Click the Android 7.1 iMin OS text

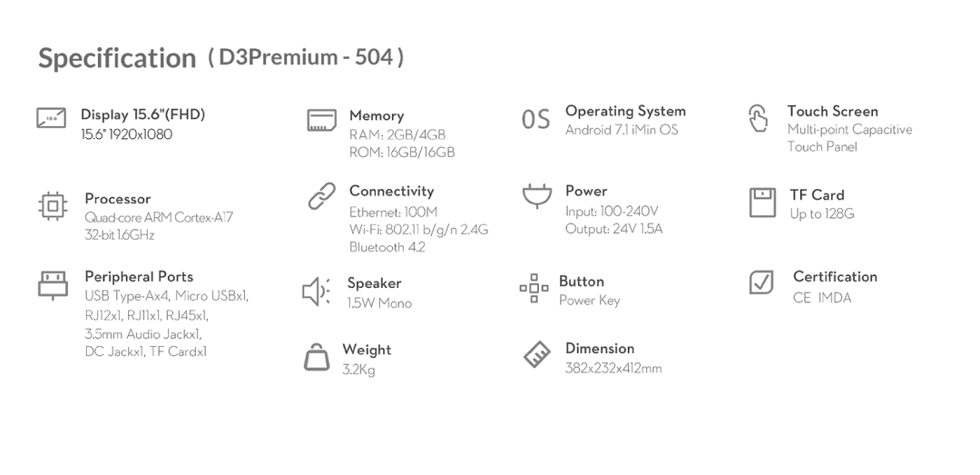pyautogui.click(x=622, y=130)
